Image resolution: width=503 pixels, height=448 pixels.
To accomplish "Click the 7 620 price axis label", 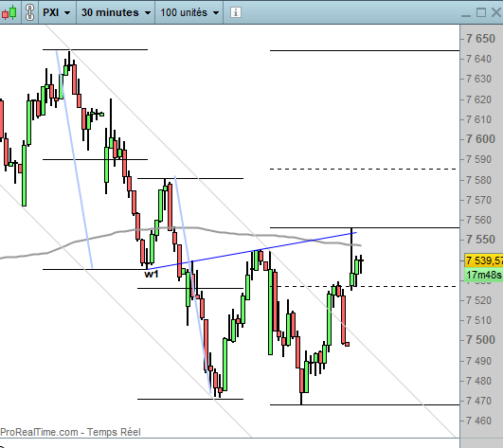I will click(x=478, y=99).
